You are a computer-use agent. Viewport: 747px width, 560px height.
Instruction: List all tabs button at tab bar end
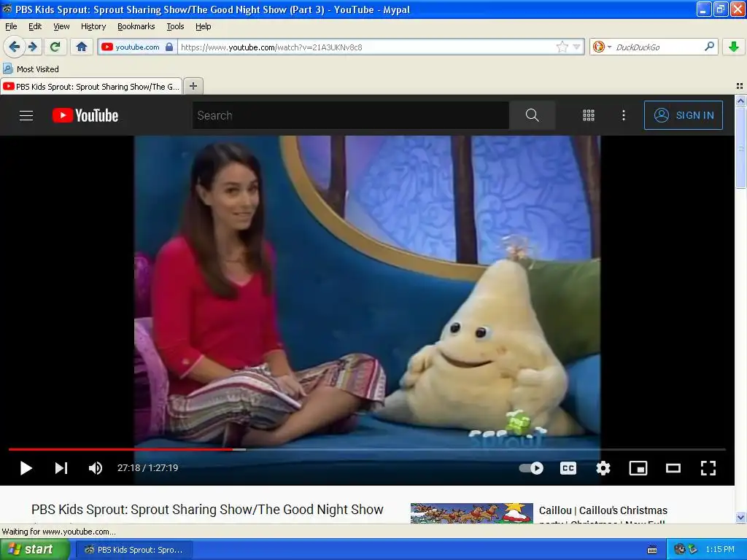740,86
